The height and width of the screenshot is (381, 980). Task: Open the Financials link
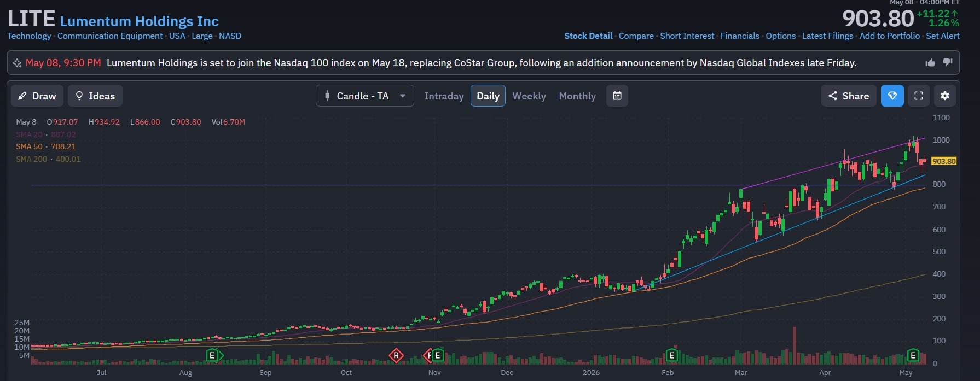point(740,36)
